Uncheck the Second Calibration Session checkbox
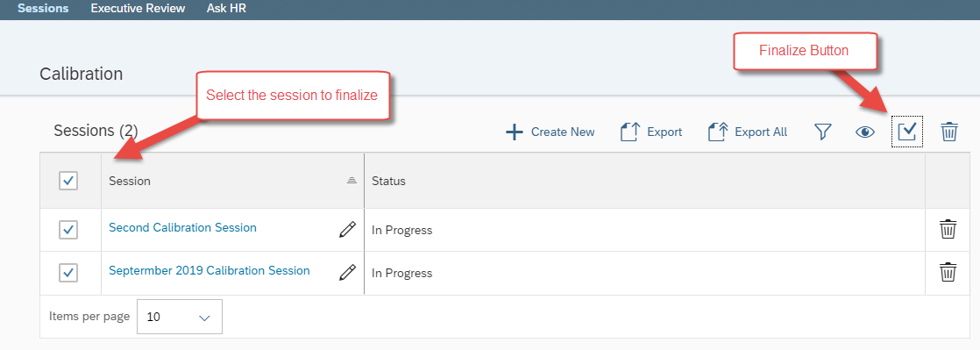980x350 pixels. 68,229
